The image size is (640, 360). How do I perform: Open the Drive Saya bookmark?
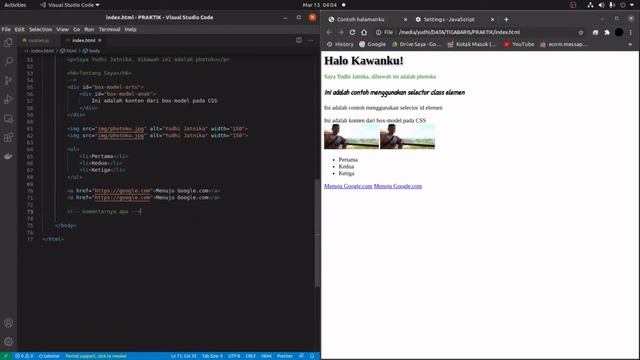pyautogui.click(x=417, y=44)
